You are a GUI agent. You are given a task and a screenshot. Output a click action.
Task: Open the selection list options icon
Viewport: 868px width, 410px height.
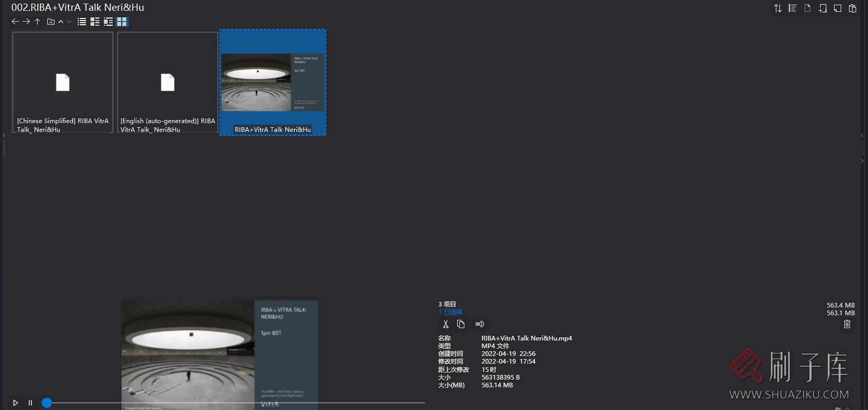[793, 8]
